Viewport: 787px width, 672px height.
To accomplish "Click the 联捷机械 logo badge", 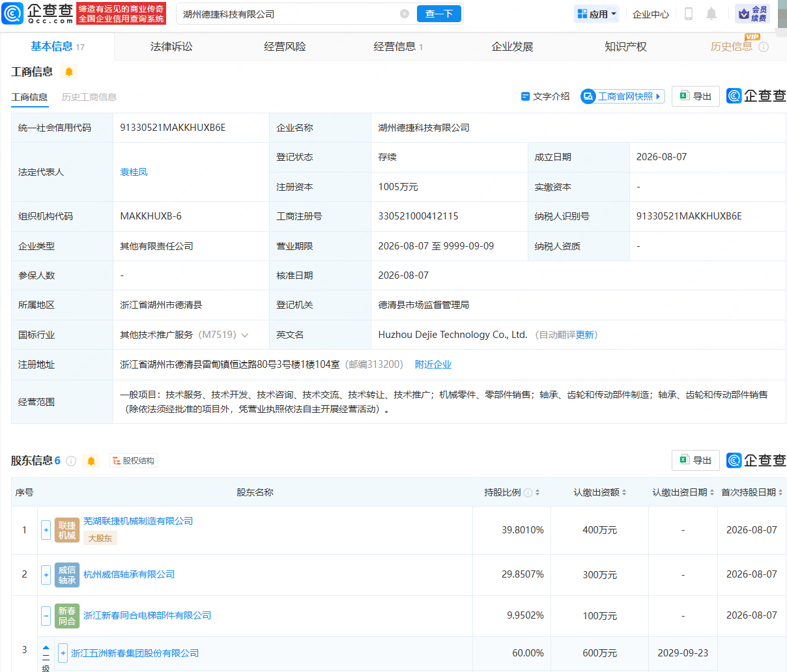I will pos(67,530).
